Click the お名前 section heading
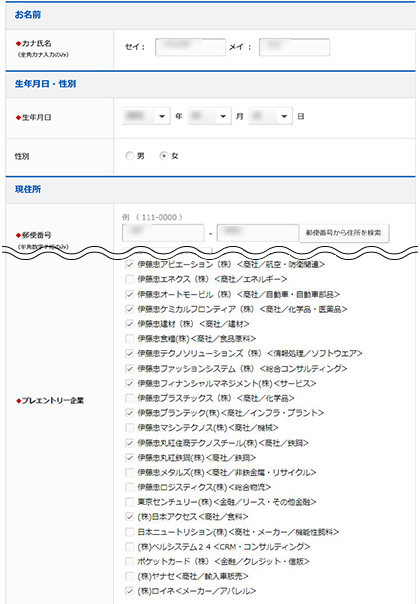This screenshot has height=604, width=420. click(28, 15)
